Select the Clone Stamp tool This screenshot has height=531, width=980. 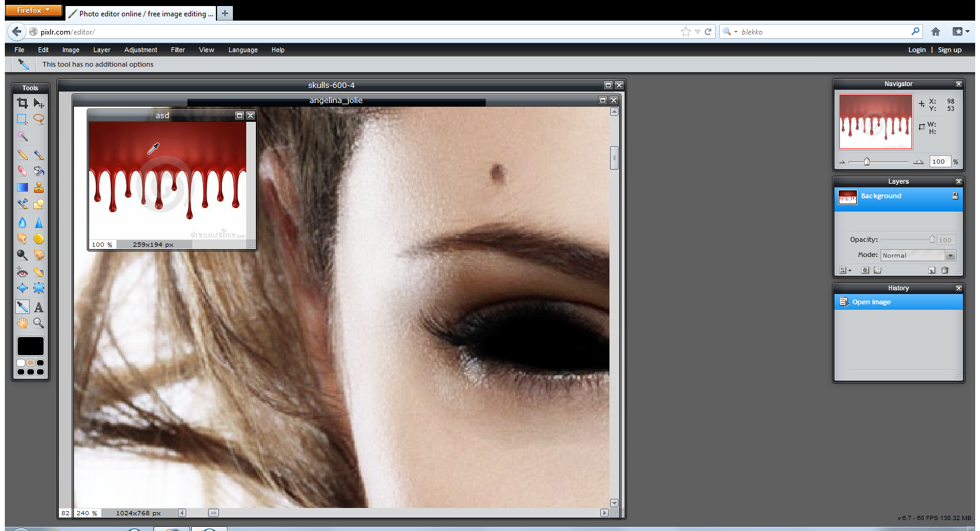(39, 187)
